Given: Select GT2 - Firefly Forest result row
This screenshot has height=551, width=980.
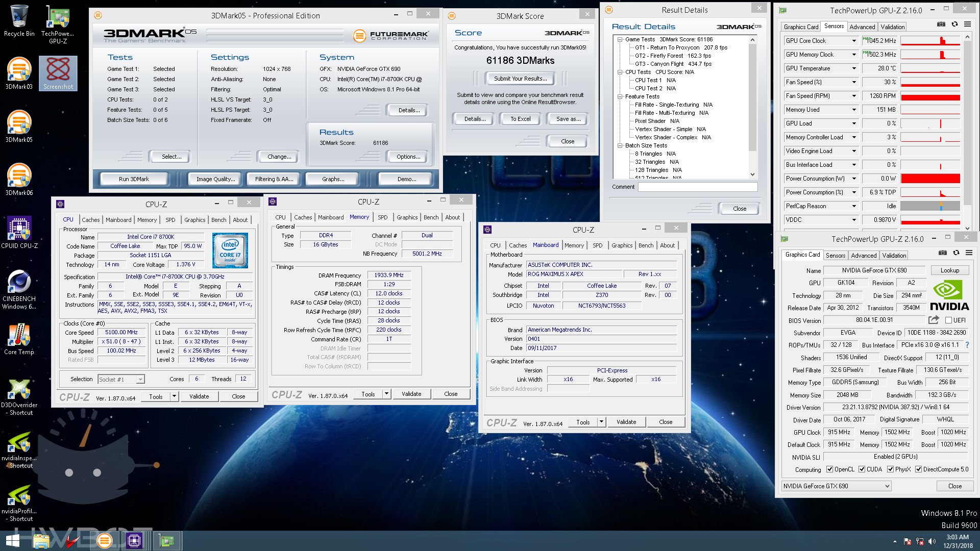Looking at the screenshot, I should click(673, 56).
